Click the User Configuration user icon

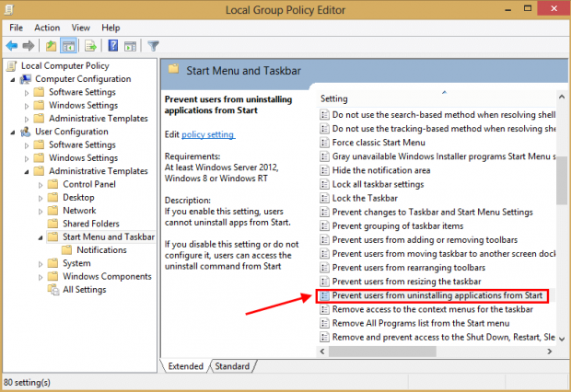26,132
